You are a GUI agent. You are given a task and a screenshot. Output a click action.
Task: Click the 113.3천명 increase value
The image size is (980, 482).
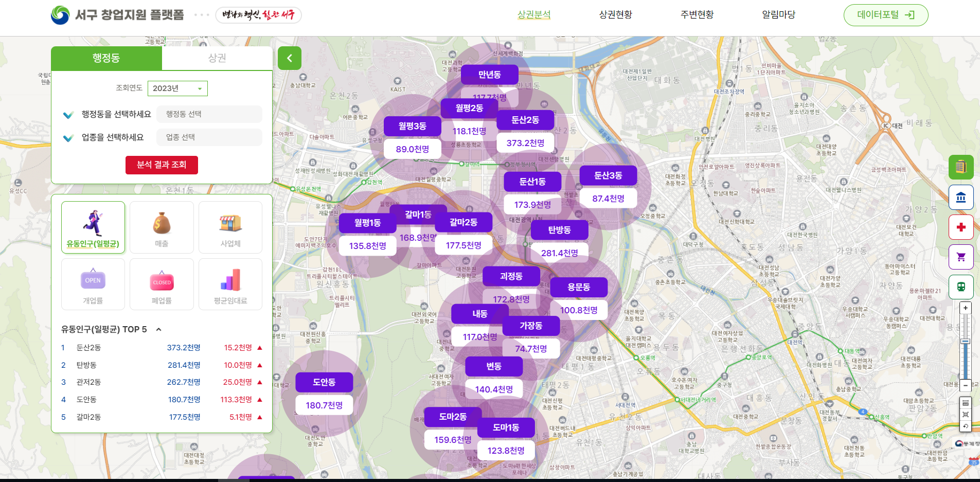pos(236,400)
